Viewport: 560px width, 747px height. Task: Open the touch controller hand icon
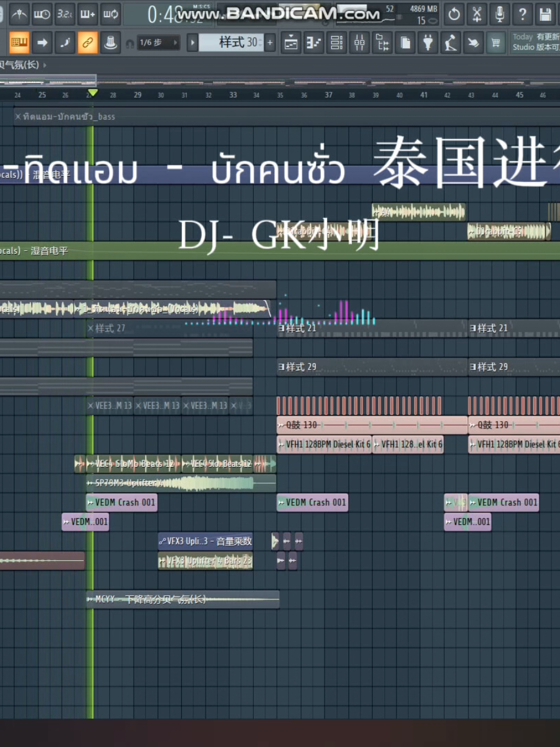point(473,43)
